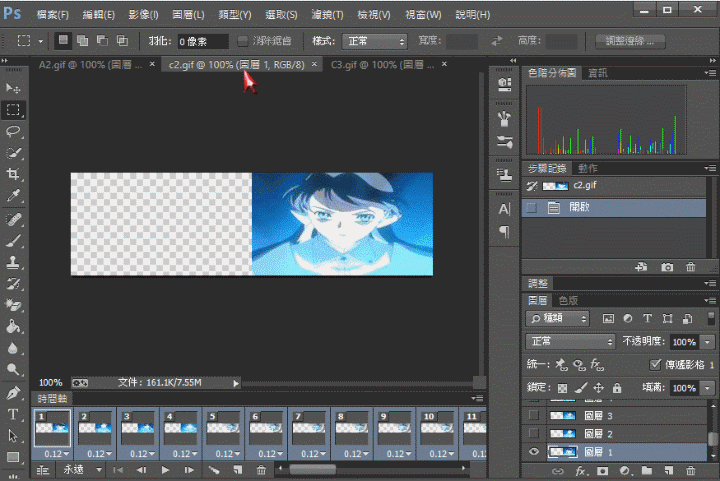Open loop option 永遠 dropdown
This screenshot has height=481, width=720.
point(82,470)
